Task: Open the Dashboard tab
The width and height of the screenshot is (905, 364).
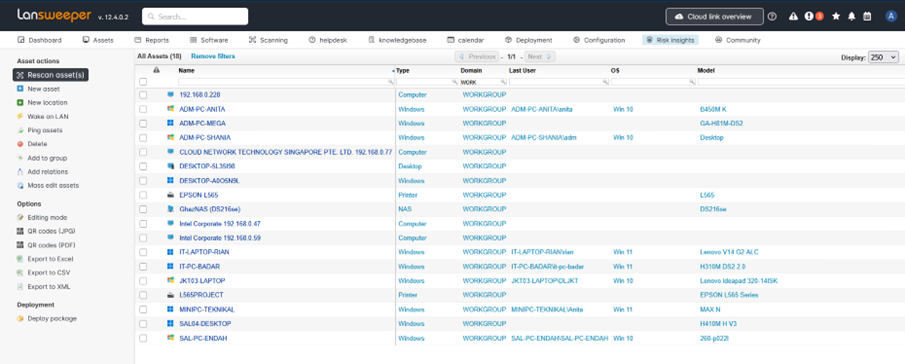Action: (40, 40)
